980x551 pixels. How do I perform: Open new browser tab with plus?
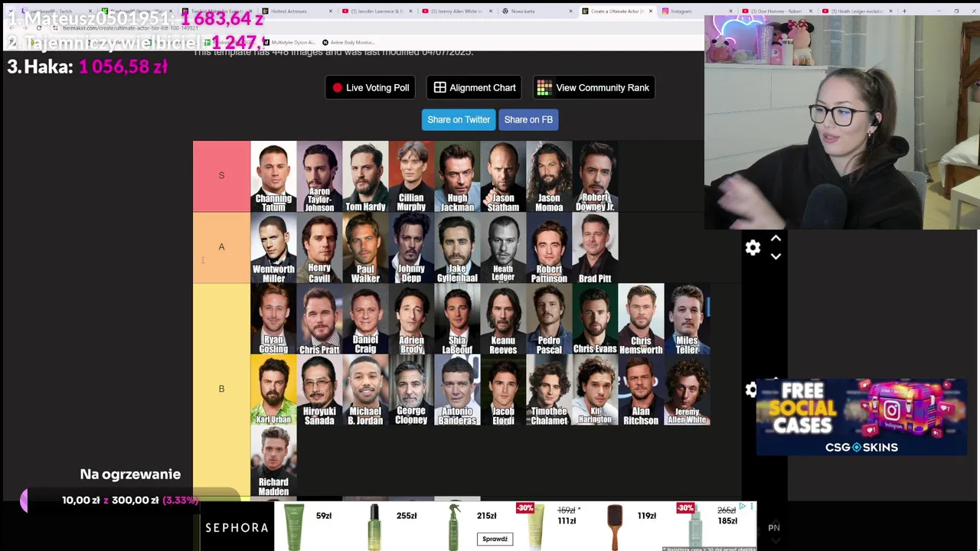coord(903,11)
